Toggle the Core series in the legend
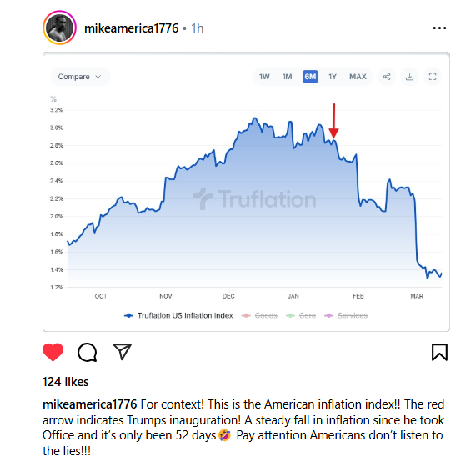 click(301, 315)
